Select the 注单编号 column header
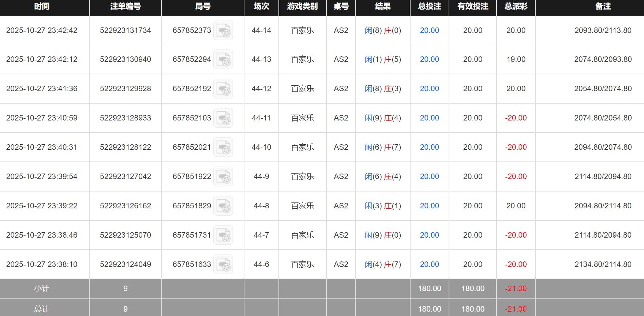 tap(126, 7)
